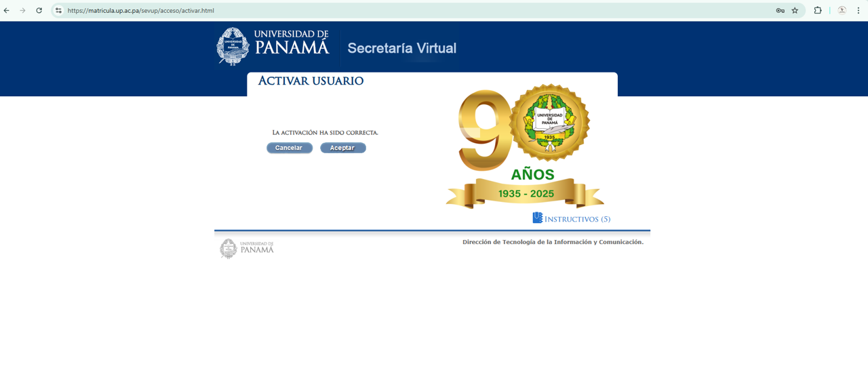Open the browser profile avatar icon

(x=842, y=10)
